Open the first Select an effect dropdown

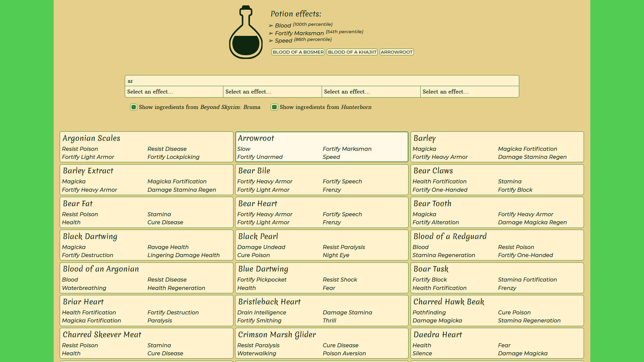click(x=174, y=92)
